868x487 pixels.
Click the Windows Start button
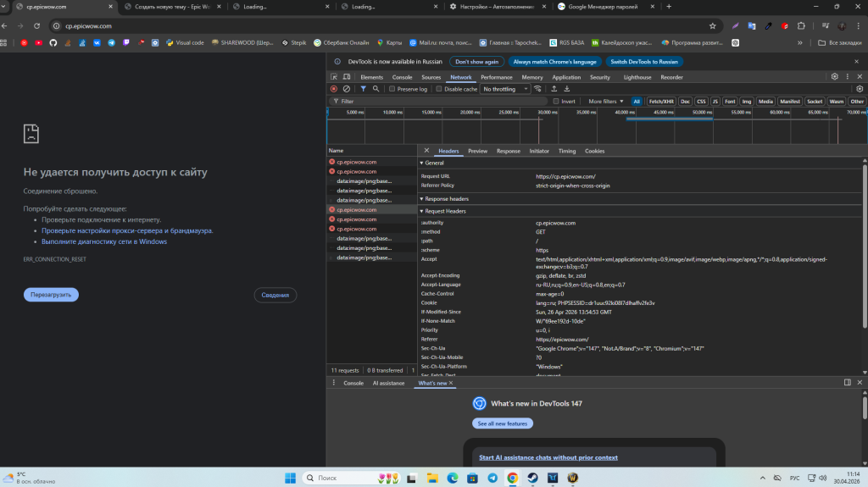click(290, 478)
